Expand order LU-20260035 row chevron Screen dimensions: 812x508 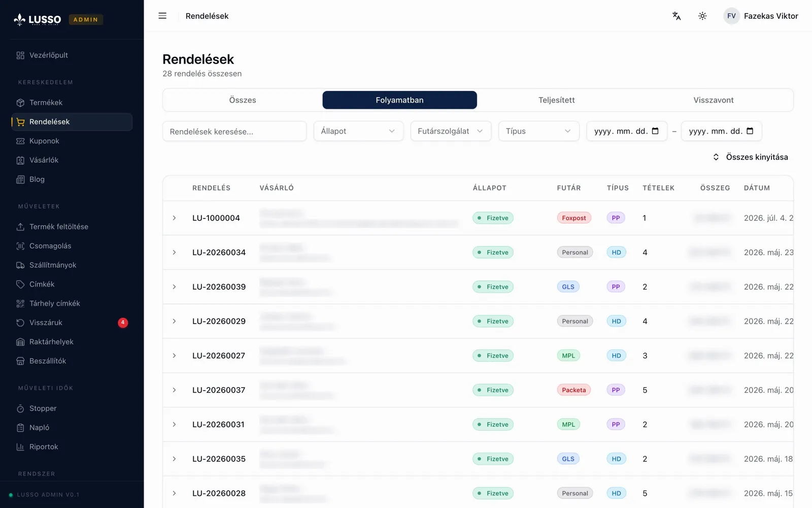[x=174, y=459]
